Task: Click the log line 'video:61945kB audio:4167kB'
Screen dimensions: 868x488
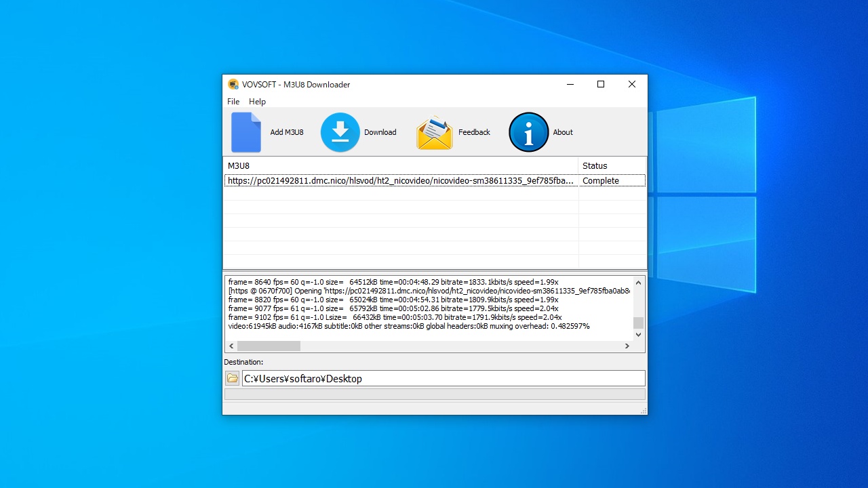Action: tap(409, 326)
